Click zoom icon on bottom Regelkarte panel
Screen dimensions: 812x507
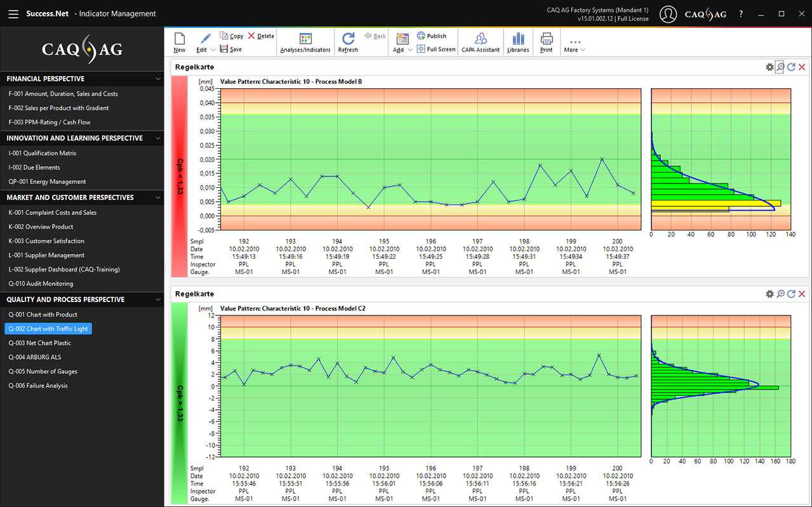coord(780,294)
